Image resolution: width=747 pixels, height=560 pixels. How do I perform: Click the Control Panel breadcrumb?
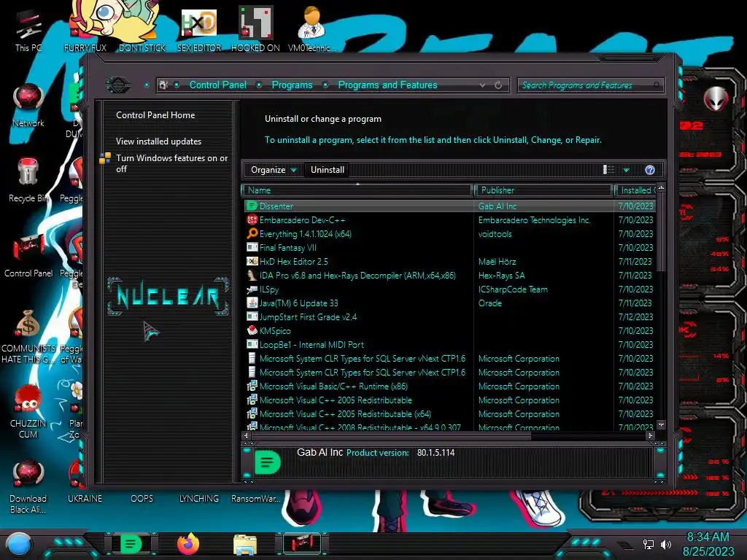tap(217, 85)
